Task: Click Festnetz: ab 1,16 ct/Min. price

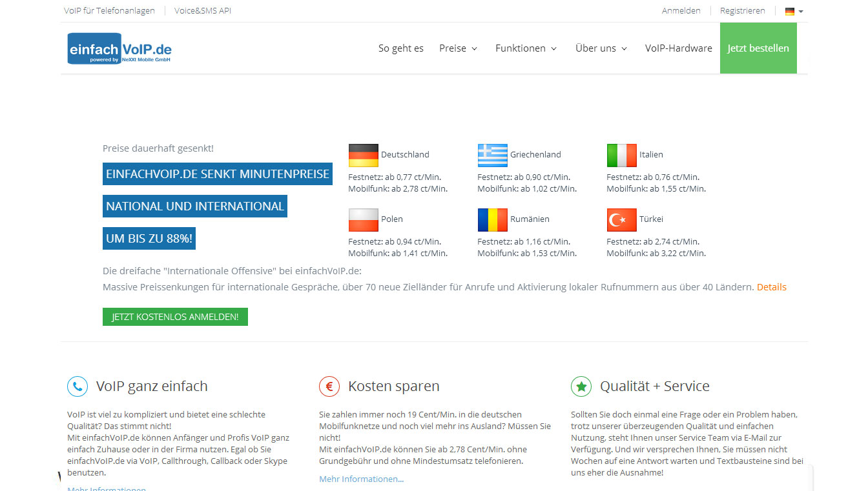Action: [524, 242]
